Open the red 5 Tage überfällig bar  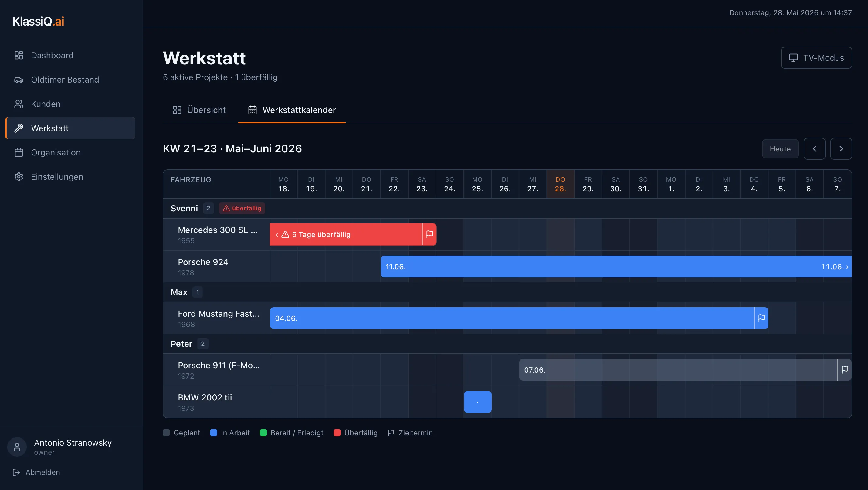353,234
